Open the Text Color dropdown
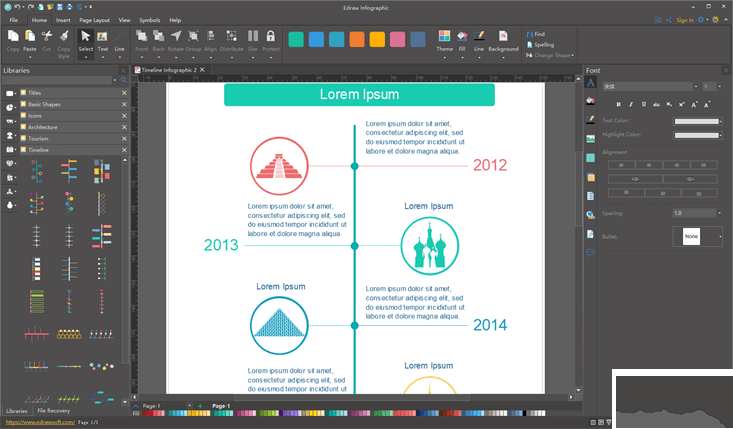 pos(720,122)
